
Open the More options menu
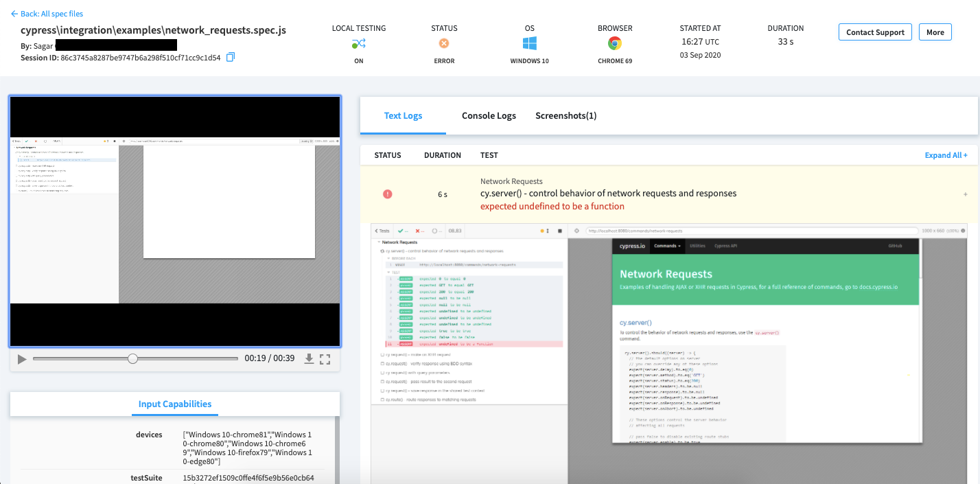[x=935, y=32]
